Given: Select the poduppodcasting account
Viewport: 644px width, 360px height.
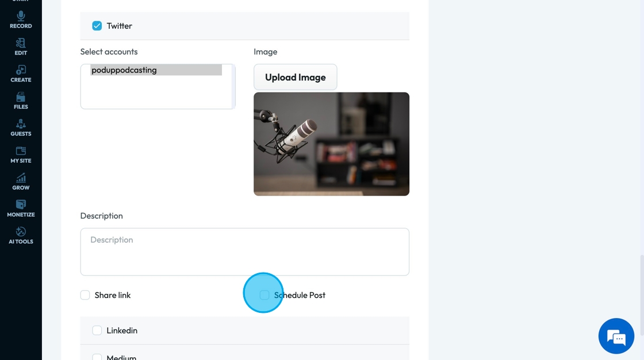Looking at the screenshot, I should pyautogui.click(x=156, y=70).
